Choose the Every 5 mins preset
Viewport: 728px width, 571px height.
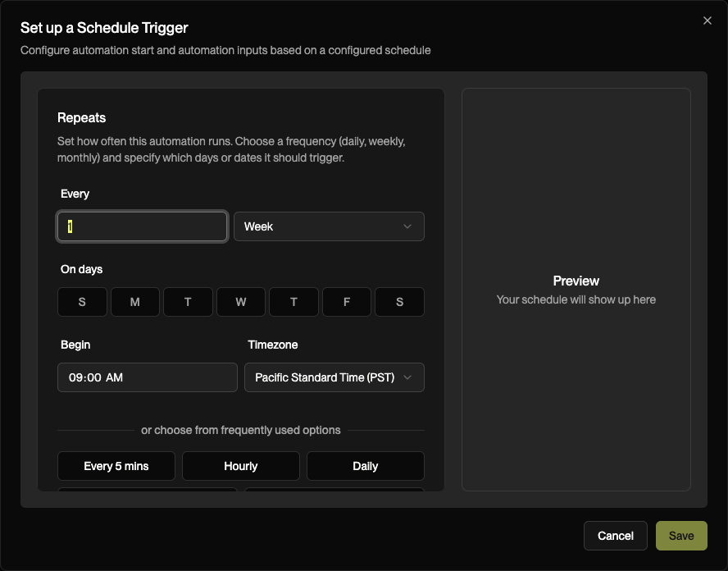116,466
